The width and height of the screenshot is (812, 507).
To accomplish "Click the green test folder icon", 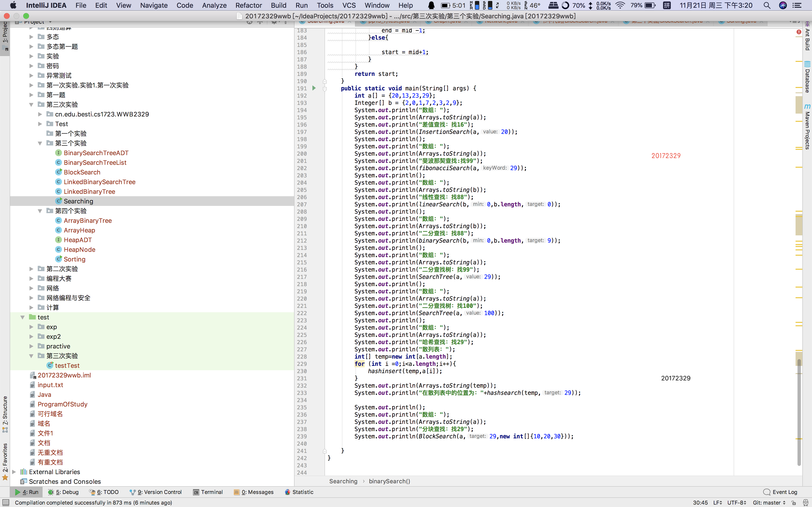I will pyautogui.click(x=33, y=317).
